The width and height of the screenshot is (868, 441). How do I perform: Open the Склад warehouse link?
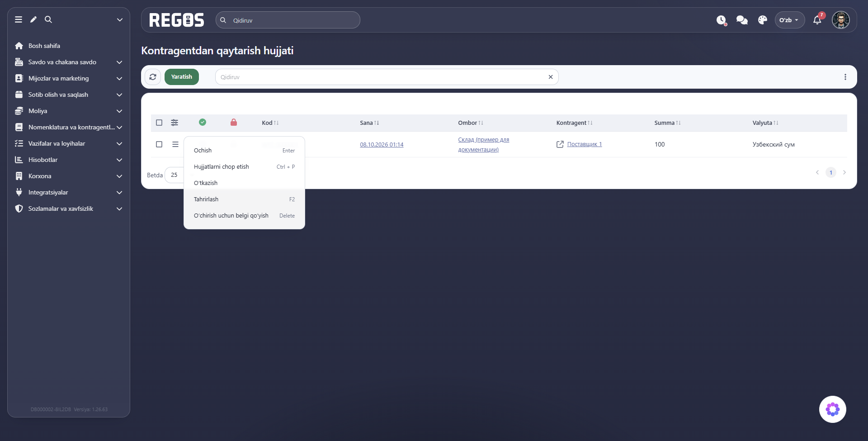[483, 144]
